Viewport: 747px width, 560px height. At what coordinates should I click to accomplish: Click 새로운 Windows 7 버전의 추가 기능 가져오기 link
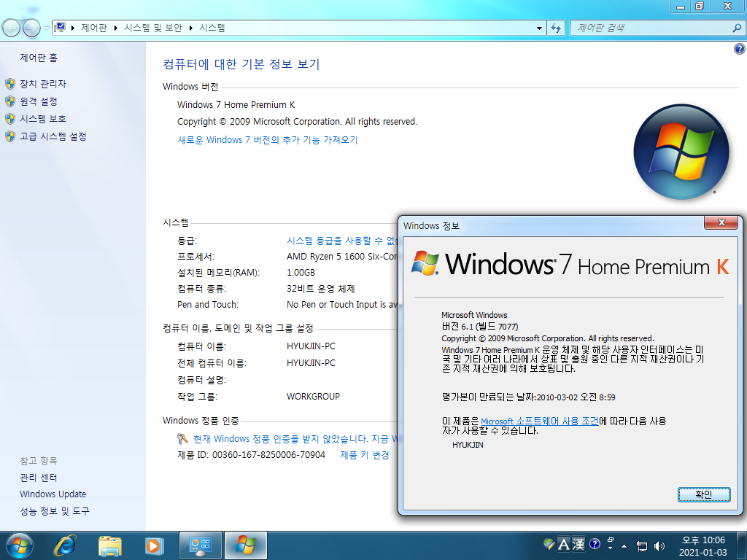[267, 140]
